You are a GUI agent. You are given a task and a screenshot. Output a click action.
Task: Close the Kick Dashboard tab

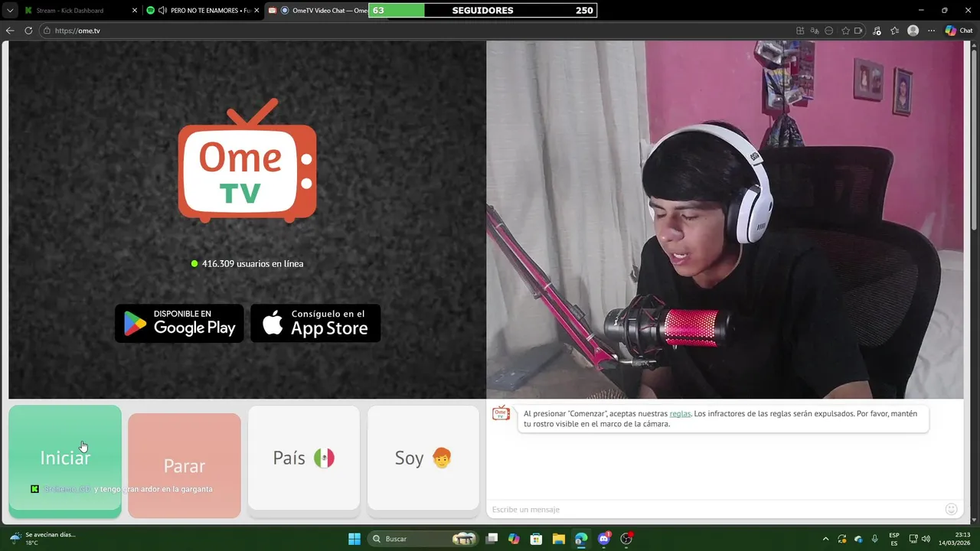135,11
